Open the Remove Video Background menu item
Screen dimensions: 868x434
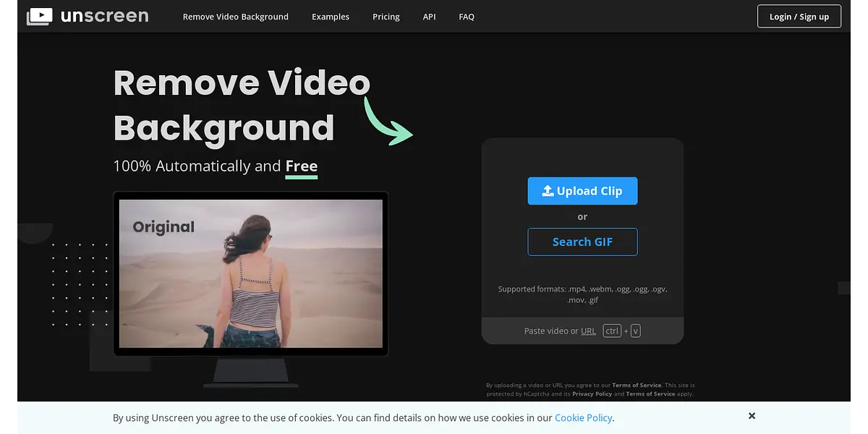(x=236, y=17)
